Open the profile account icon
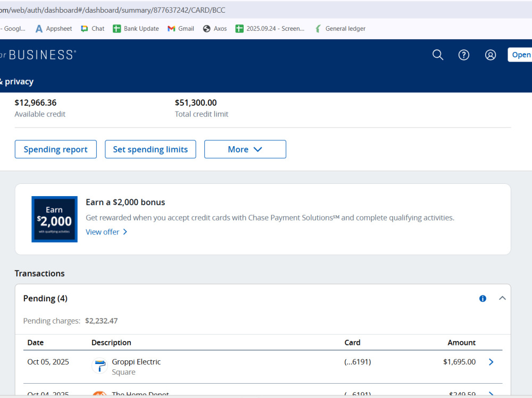Image resolution: width=532 pixels, height=398 pixels. [491, 55]
